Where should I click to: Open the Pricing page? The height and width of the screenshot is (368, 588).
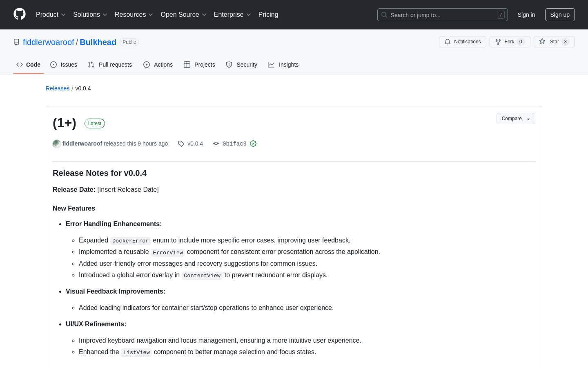tap(268, 15)
